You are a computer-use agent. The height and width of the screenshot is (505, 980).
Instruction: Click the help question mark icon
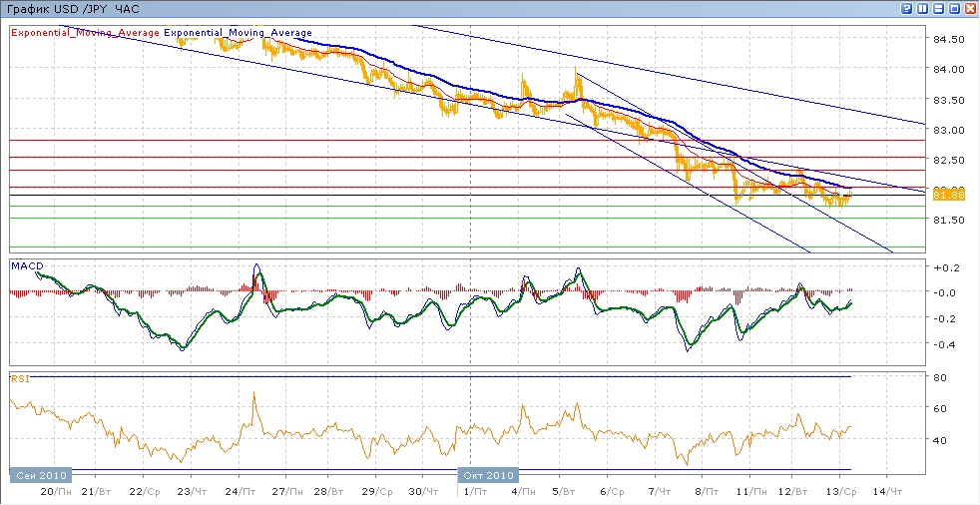905,8
